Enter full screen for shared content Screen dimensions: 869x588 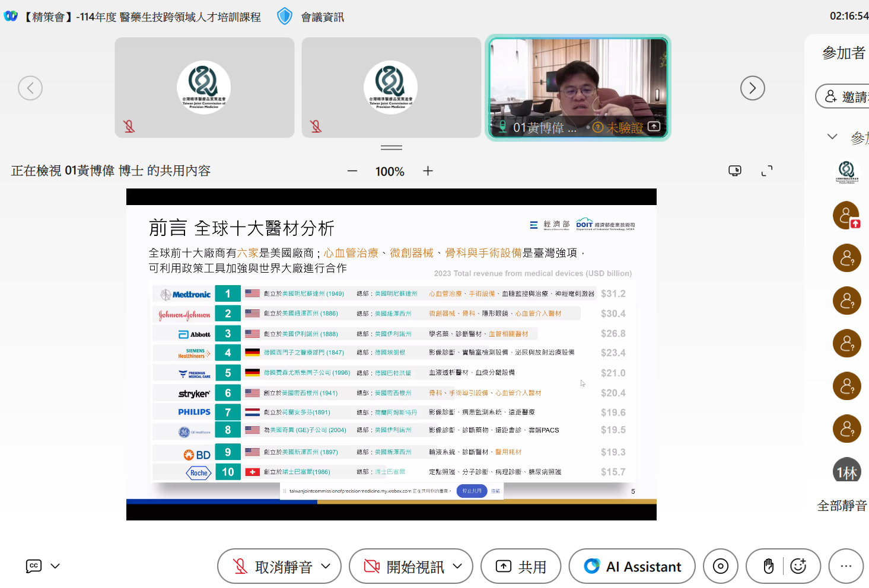pos(767,171)
